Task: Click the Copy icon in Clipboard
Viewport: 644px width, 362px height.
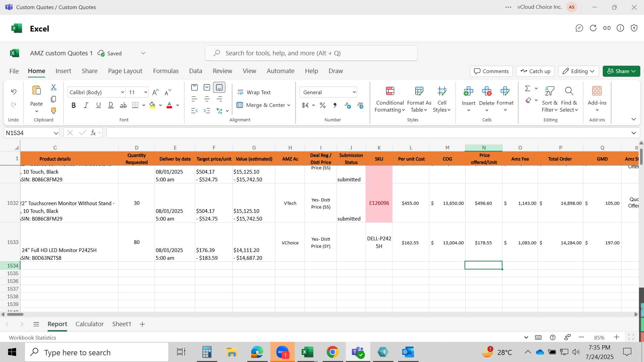Action: tap(53, 99)
